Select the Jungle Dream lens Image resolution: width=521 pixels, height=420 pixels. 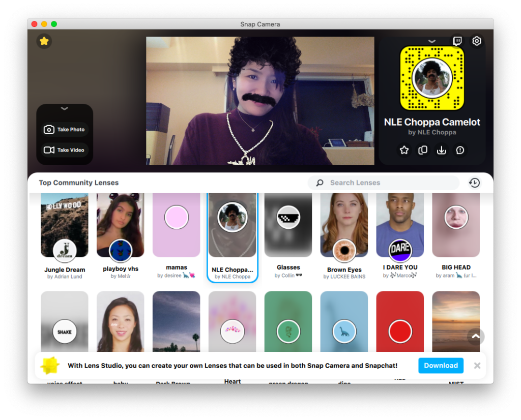(65, 236)
